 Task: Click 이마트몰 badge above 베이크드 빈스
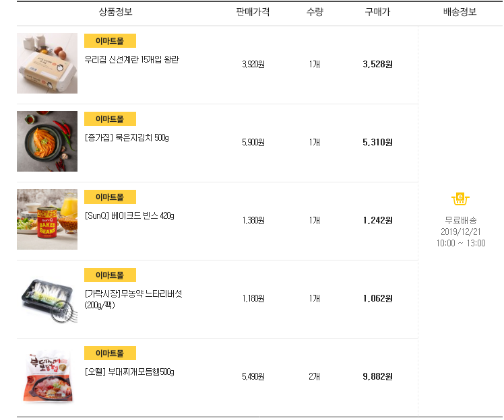(x=110, y=197)
